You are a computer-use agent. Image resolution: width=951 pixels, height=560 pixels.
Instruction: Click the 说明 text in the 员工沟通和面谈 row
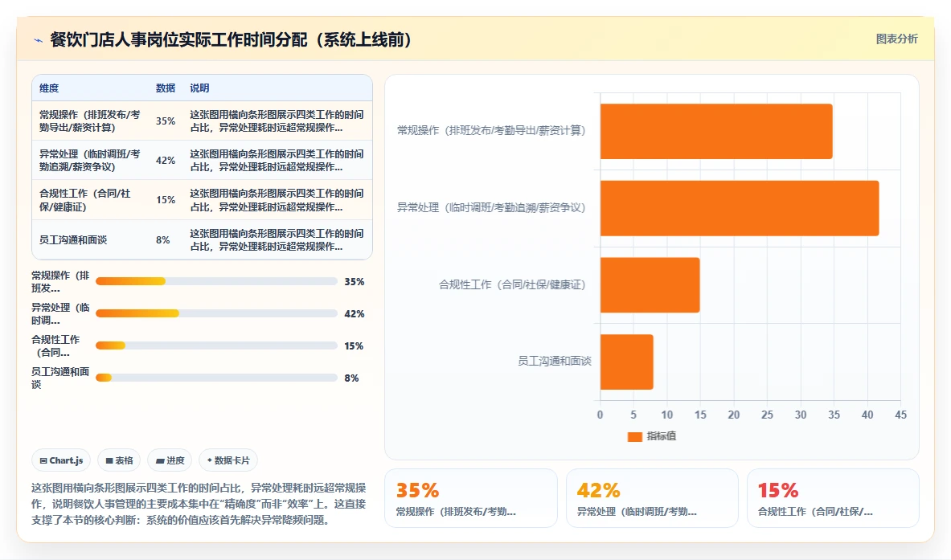[x=277, y=240]
